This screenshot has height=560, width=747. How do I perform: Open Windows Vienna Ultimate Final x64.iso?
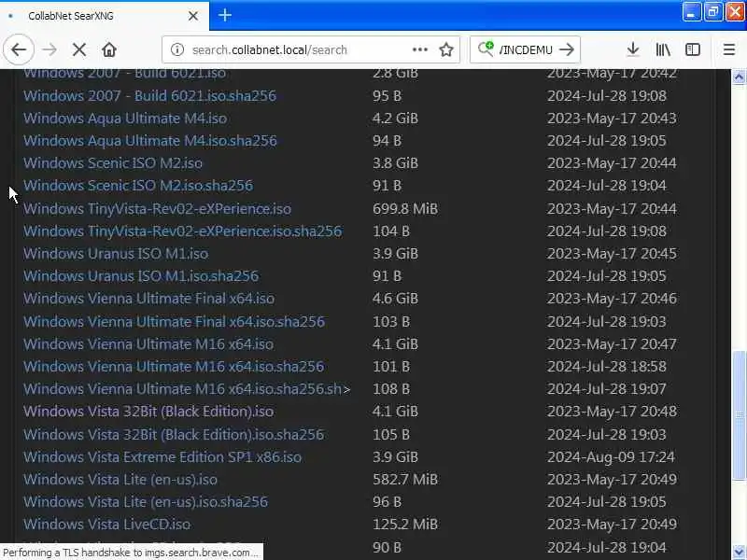click(148, 298)
